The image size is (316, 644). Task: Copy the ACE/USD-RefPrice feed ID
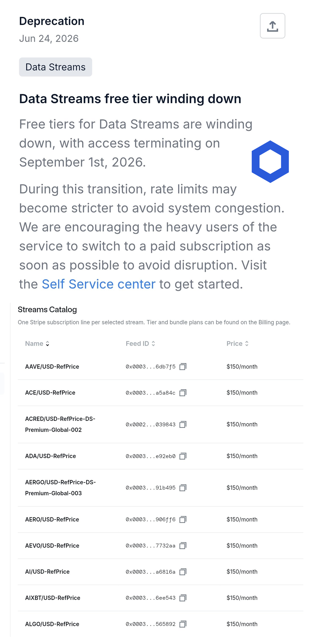pos(183,393)
